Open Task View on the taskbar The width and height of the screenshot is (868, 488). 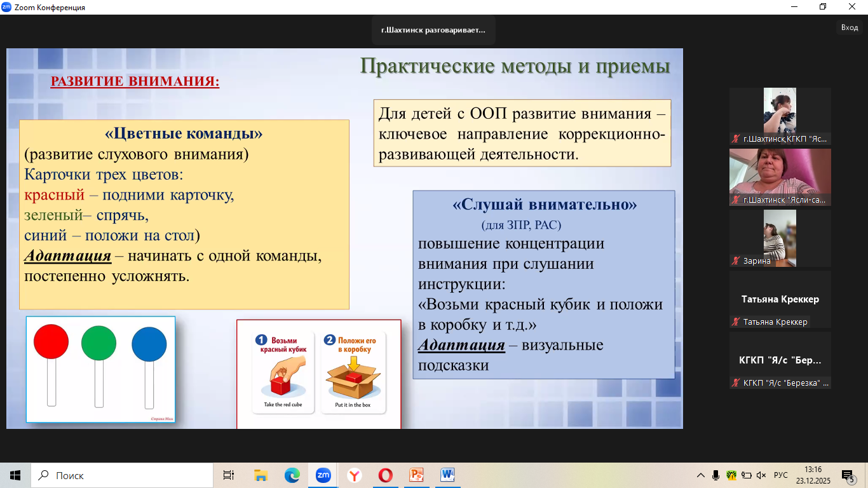229,475
